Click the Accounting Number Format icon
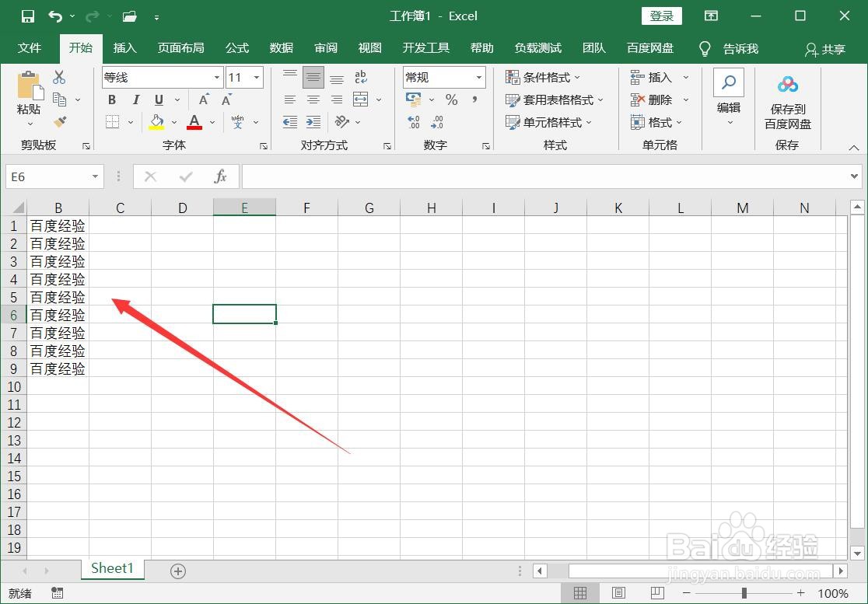Viewport: 868px width, 604px height. 414,100
